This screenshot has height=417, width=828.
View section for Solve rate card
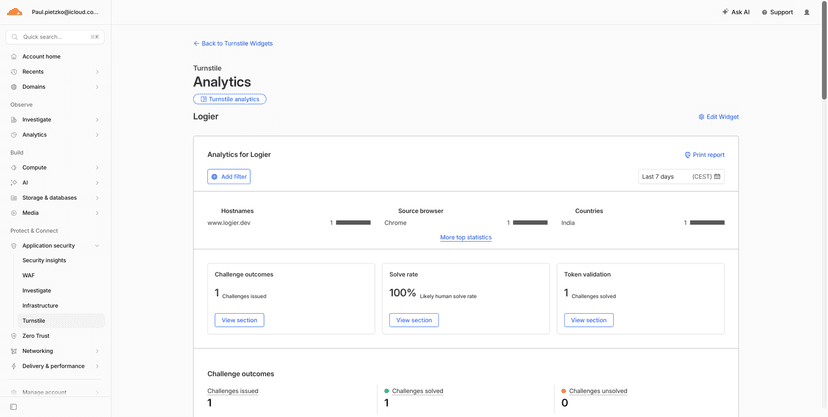coord(414,320)
